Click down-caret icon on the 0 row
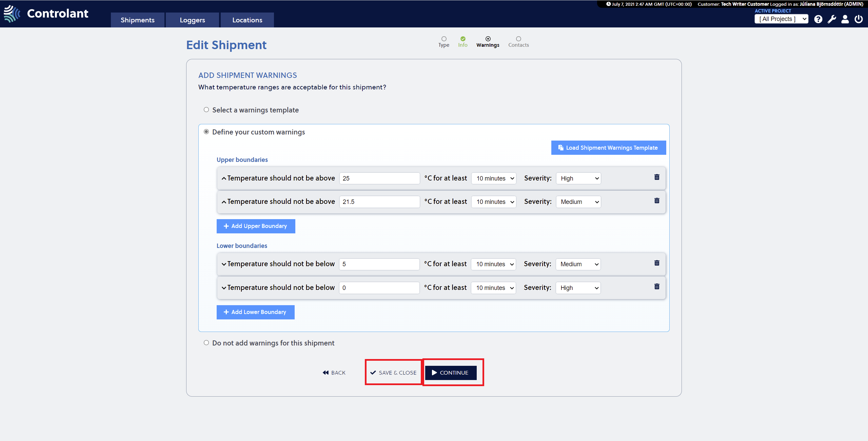This screenshot has width=868, height=441. (x=224, y=288)
